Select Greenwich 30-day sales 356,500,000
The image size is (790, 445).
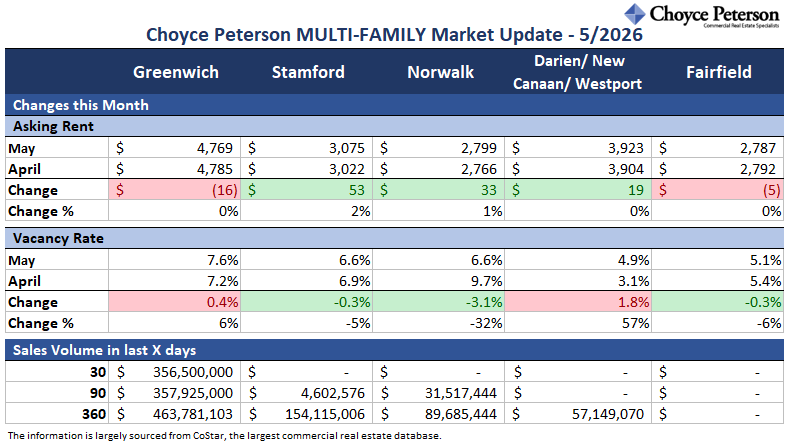point(175,372)
